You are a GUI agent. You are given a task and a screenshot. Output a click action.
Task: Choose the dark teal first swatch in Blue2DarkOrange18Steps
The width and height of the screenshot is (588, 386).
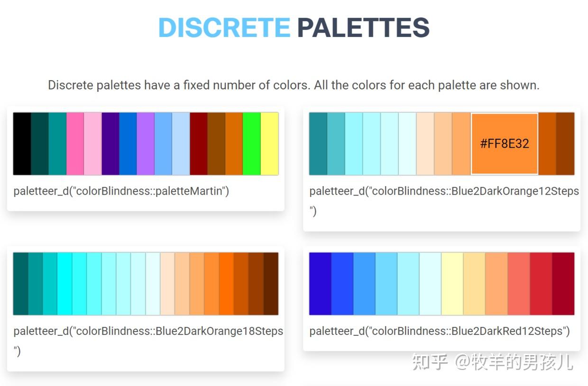[21, 284]
